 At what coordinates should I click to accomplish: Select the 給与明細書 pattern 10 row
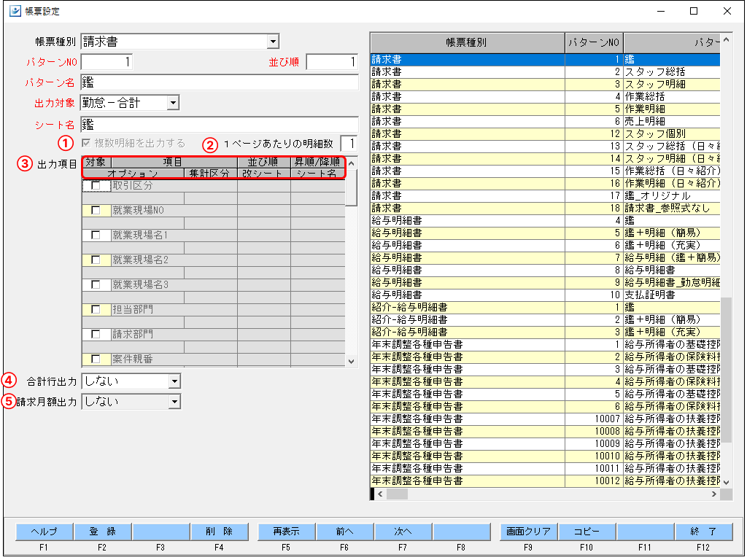tap(511, 295)
